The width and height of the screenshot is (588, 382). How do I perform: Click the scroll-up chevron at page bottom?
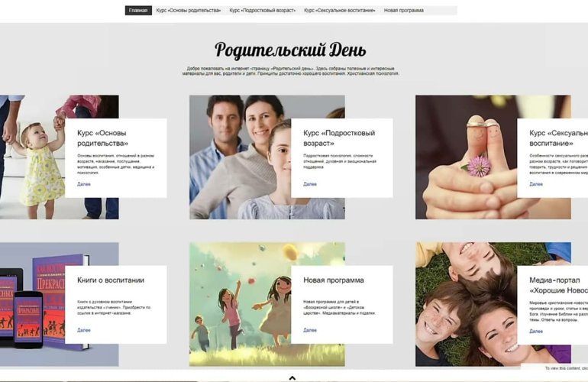(291, 377)
